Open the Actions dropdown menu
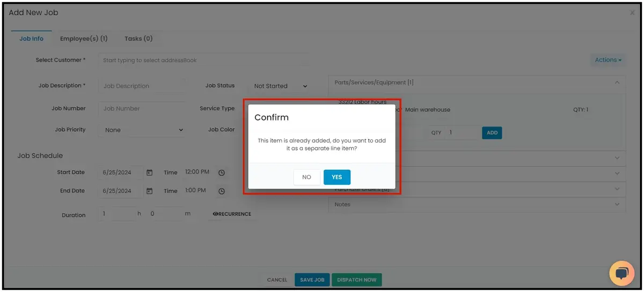This screenshot has height=292, width=644. tap(608, 60)
